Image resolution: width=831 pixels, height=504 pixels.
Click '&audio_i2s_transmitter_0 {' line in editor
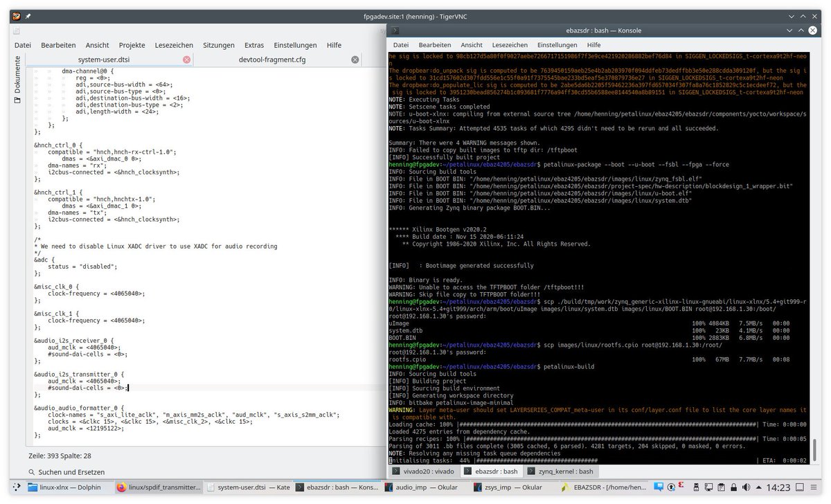tap(79, 374)
